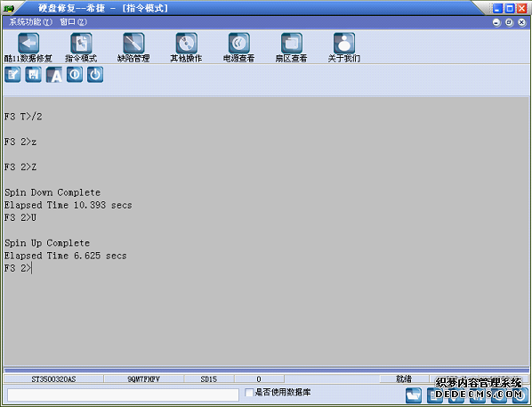Click inside the gray terminal output area
The height and width of the screenshot is (407, 532).
pos(266,231)
